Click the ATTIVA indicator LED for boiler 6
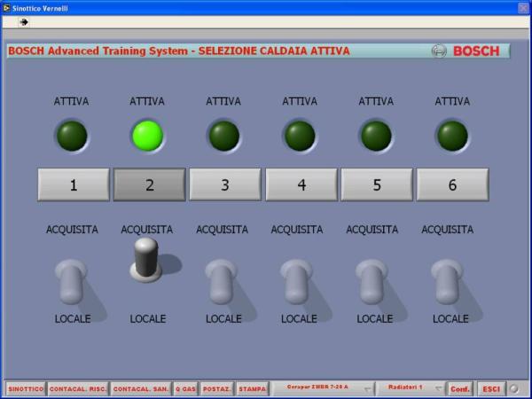 point(452,136)
